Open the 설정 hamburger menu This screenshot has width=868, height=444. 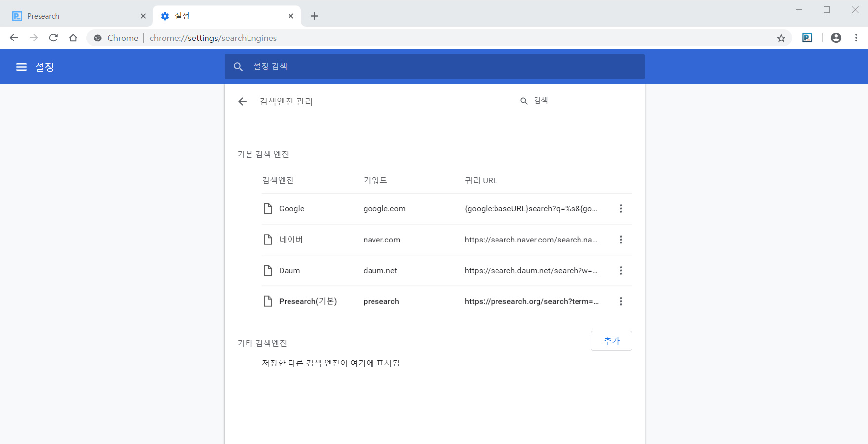[21, 67]
